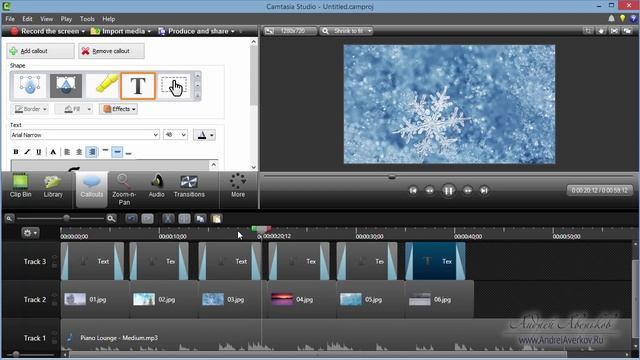The image size is (640, 360).
Task: Open the Transitions tab
Action: 189,187
